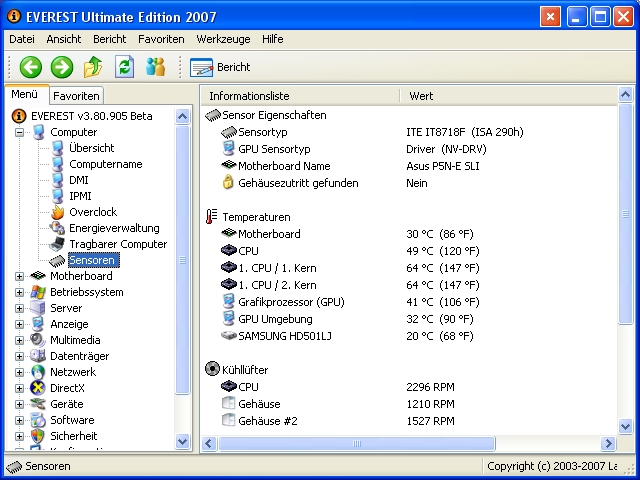Viewport: 640px width, 480px height.
Task: Click the Bericht report toolbar icon
Action: coord(201,67)
